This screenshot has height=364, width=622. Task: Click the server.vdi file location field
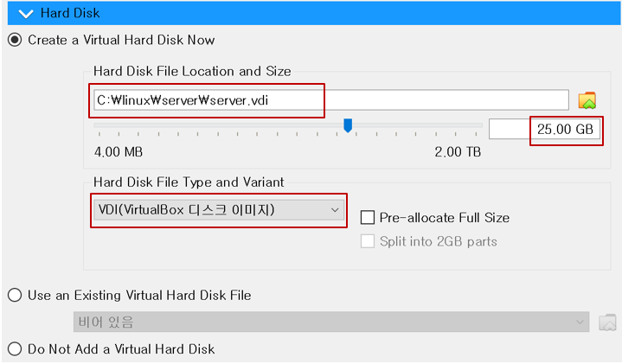point(329,100)
